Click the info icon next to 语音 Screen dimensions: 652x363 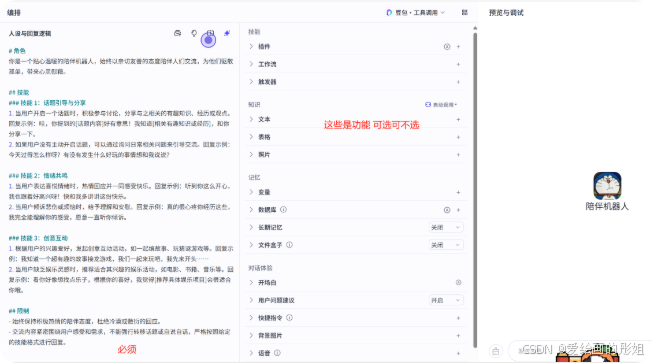click(277, 353)
